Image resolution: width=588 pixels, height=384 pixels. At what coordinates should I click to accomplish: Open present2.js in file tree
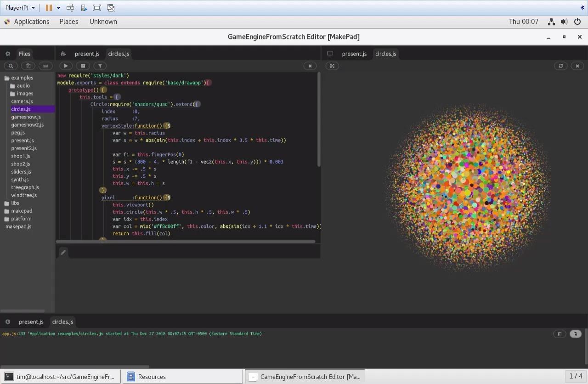coord(24,148)
